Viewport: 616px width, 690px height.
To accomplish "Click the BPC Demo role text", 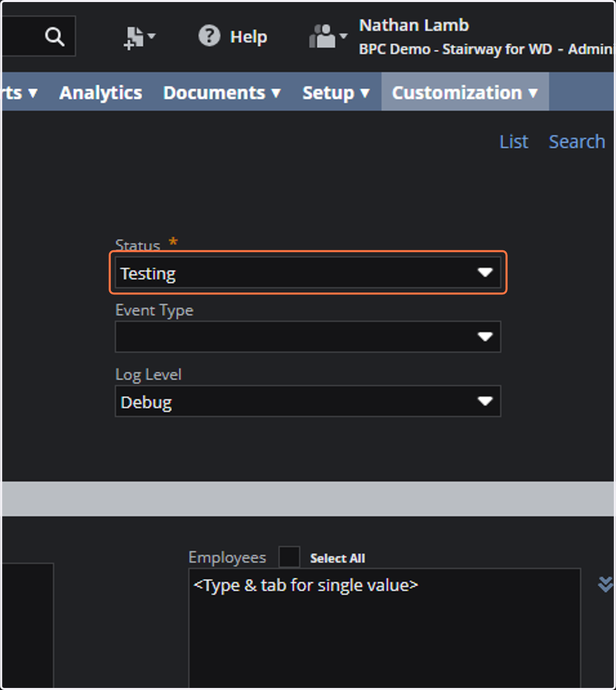I will click(486, 49).
